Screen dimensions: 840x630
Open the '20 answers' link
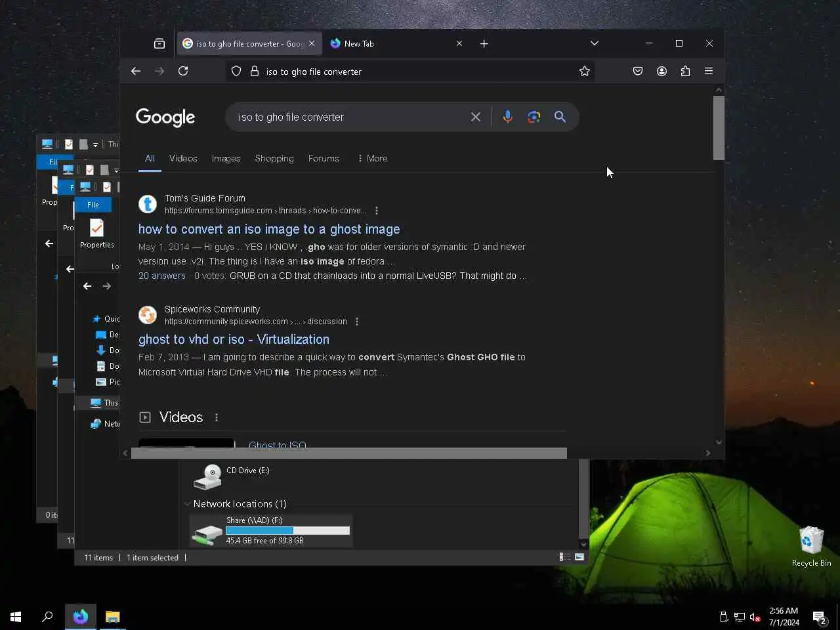click(x=161, y=276)
